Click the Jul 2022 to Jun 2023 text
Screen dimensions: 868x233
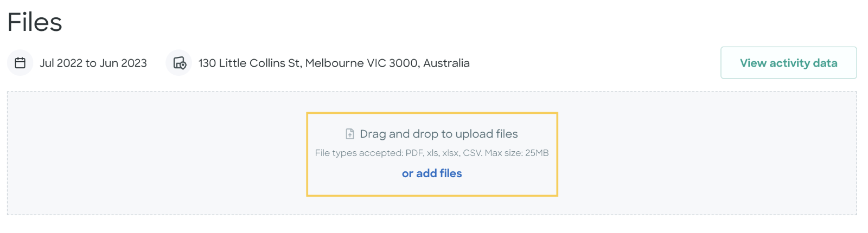(x=93, y=63)
